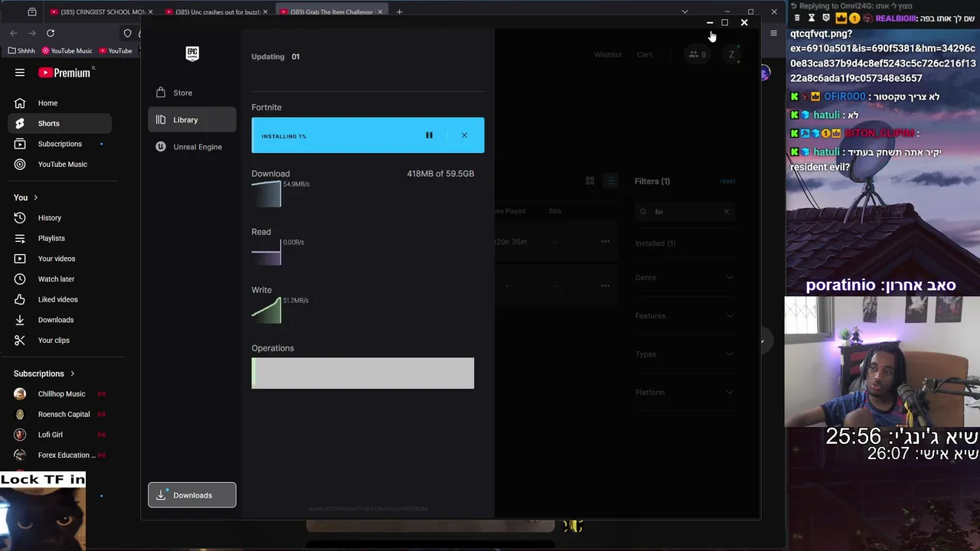
Task: Click the browser back arrow
Action: 14,33
